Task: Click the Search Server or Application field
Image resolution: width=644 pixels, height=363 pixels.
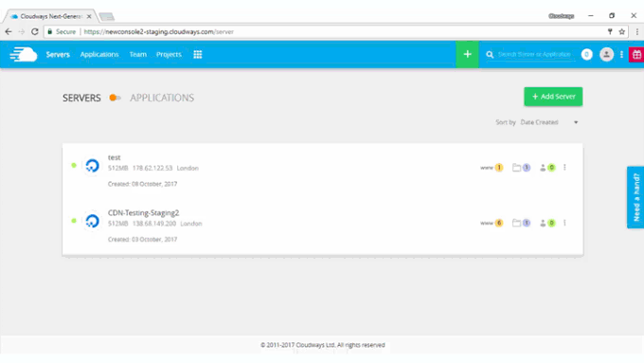Action: (x=534, y=54)
